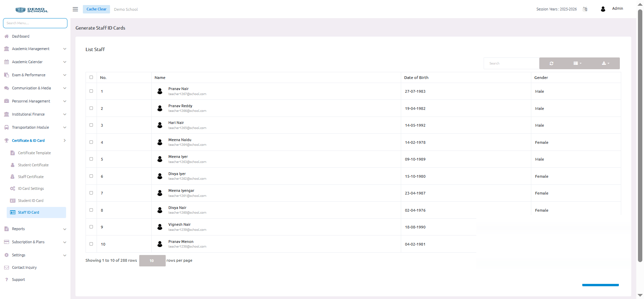Check the box for Pranav Reddy
This screenshot has width=644, height=299.
click(x=91, y=108)
